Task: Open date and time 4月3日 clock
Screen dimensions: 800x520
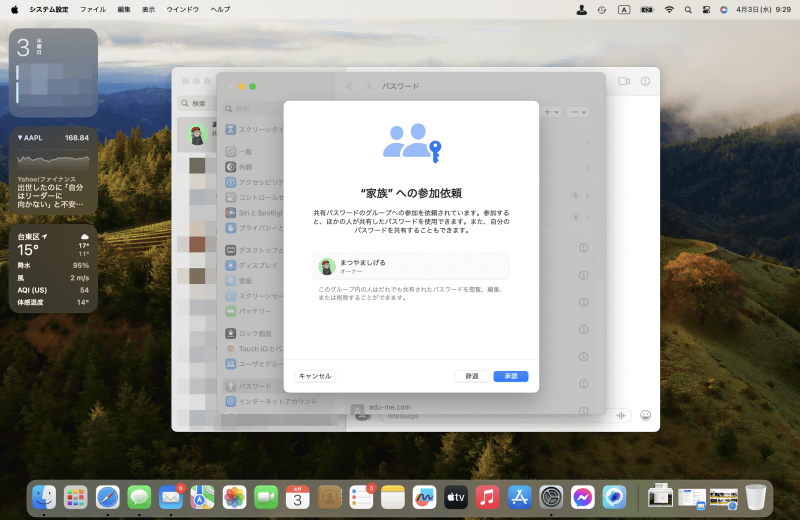Action: click(763, 9)
